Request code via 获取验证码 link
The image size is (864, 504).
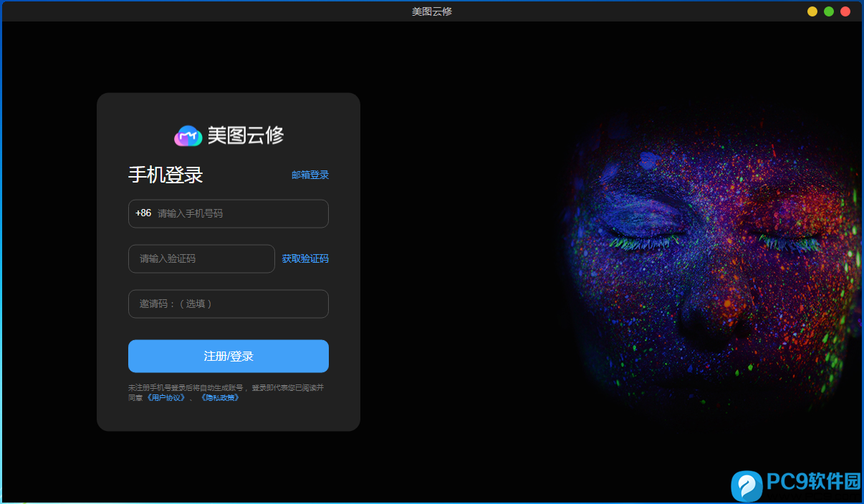coord(305,258)
